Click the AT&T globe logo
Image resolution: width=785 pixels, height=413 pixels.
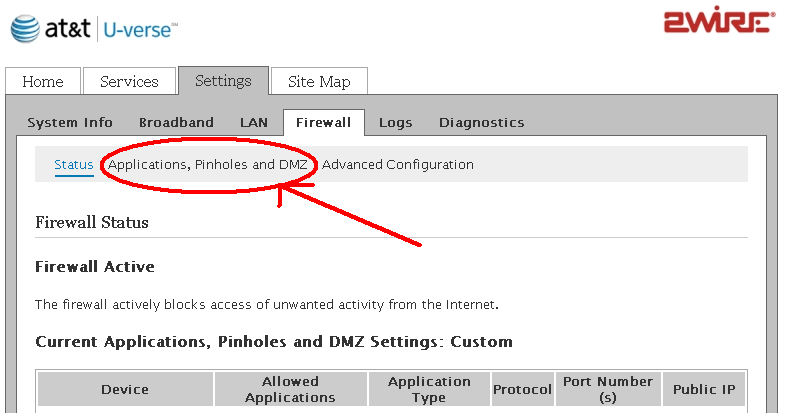25,28
